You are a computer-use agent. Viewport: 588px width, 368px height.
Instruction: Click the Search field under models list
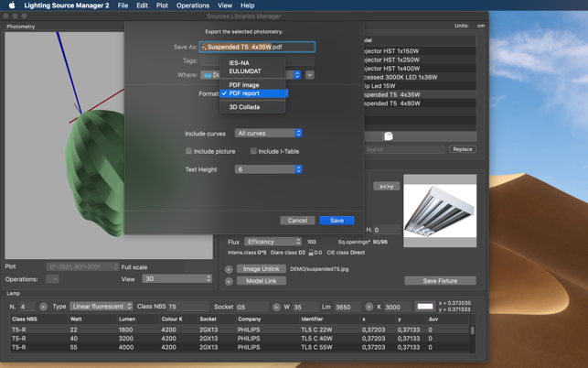(404, 149)
